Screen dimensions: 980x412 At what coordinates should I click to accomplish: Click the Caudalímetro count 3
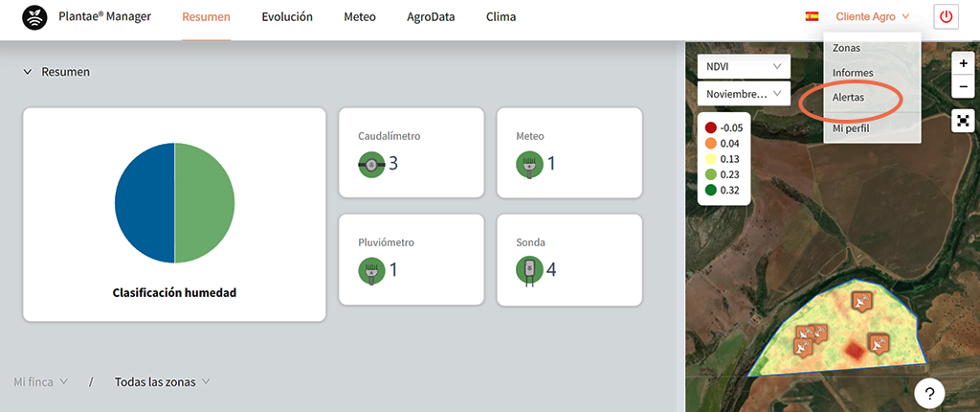pyautogui.click(x=393, y=164)
